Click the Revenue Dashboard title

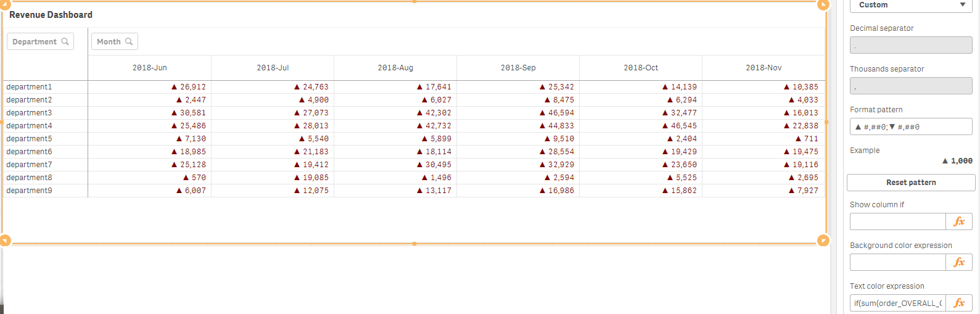pos(51,15)
